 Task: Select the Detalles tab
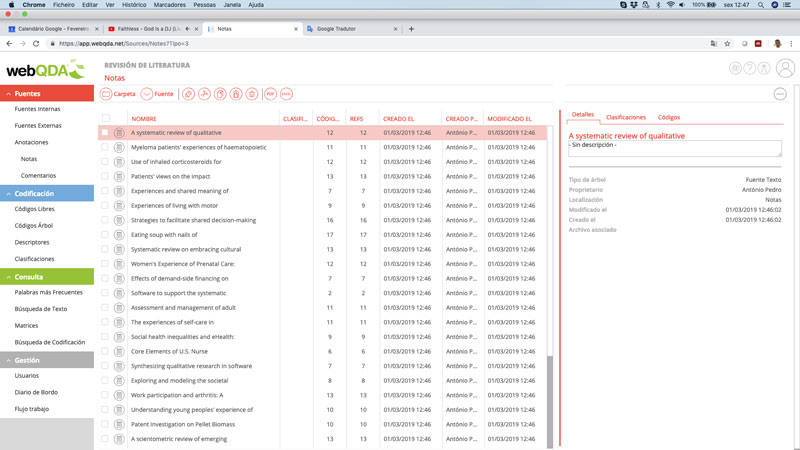pos(583,115)
